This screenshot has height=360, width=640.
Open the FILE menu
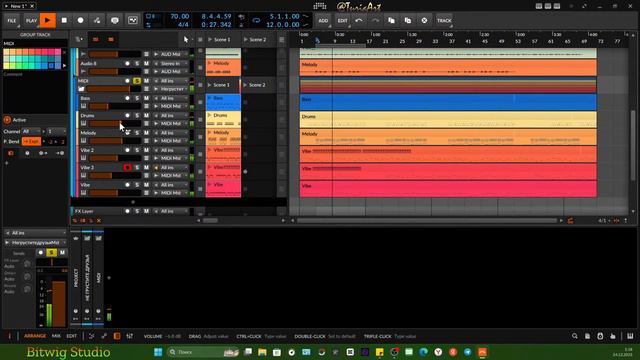[12, 20]
